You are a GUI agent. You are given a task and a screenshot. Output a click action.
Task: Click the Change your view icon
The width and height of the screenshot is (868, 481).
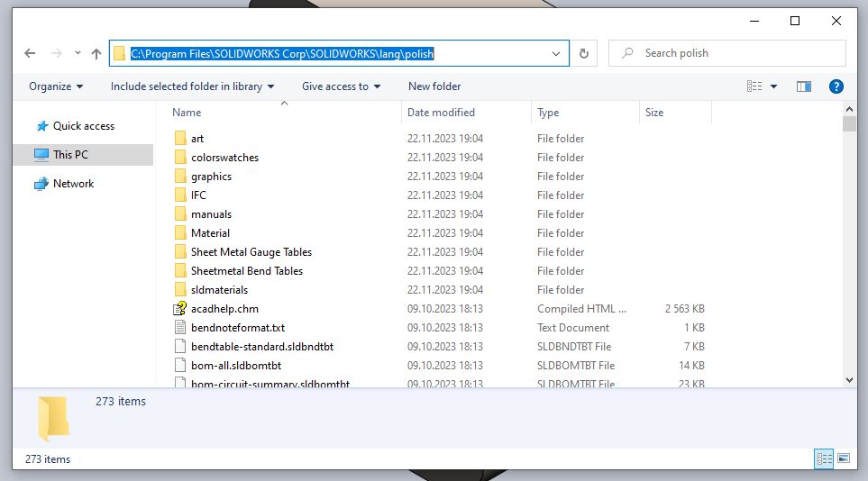754,86
